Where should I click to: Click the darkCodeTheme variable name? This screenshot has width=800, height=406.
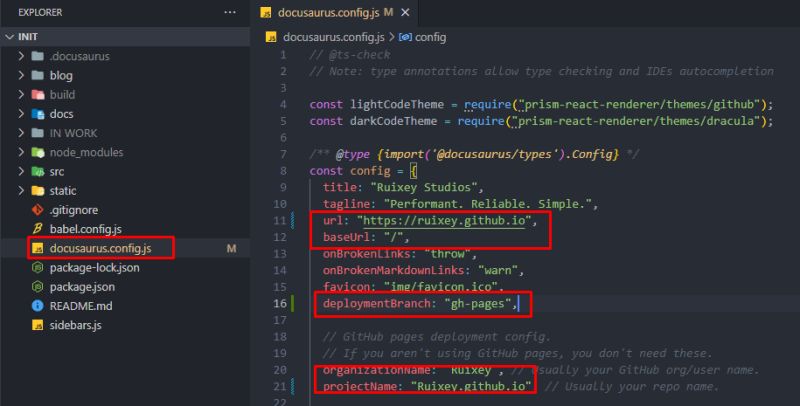(393, 121)
